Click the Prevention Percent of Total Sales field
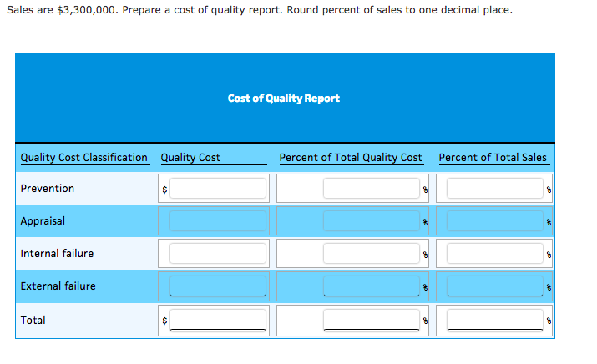 click(x=495, y=188)
